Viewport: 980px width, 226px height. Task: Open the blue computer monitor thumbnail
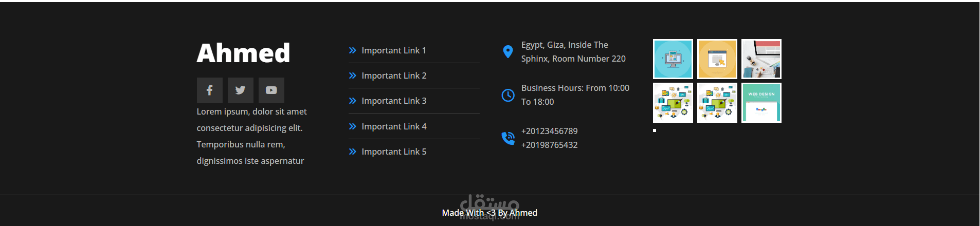tap(673, 59)
